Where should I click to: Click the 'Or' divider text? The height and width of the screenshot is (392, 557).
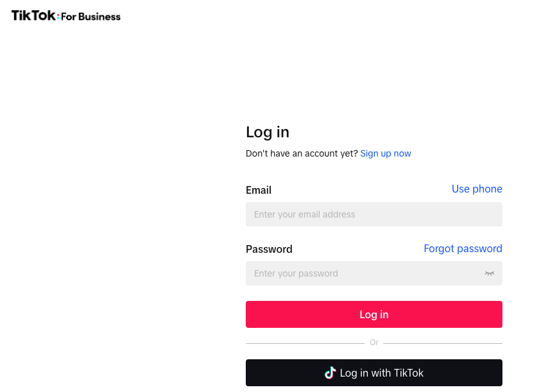(x=373, y=343)
